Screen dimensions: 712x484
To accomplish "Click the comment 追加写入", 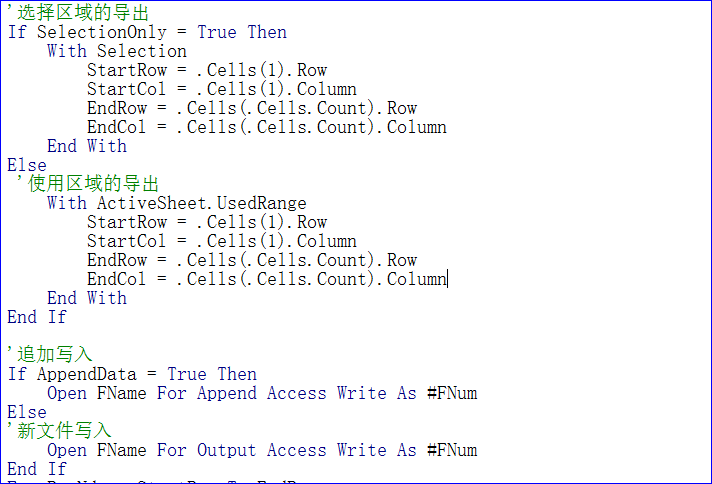I will pyautogui.click(x=50, y=354).
